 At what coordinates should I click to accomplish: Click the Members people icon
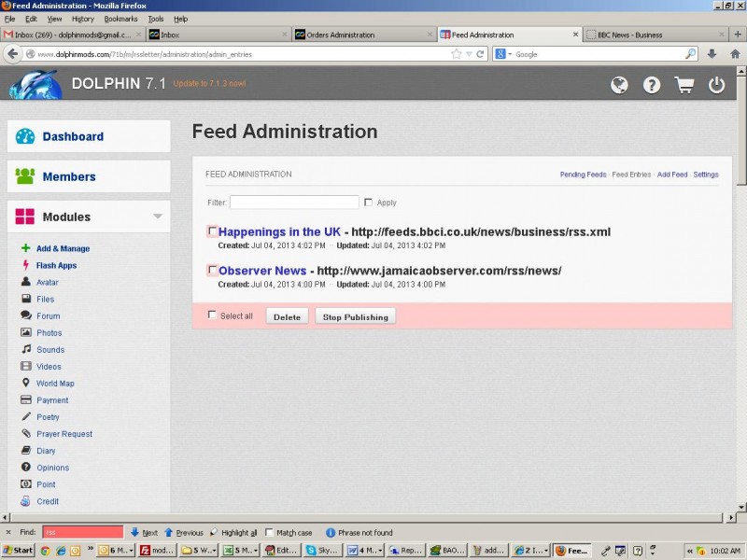[x=25, y=176]
